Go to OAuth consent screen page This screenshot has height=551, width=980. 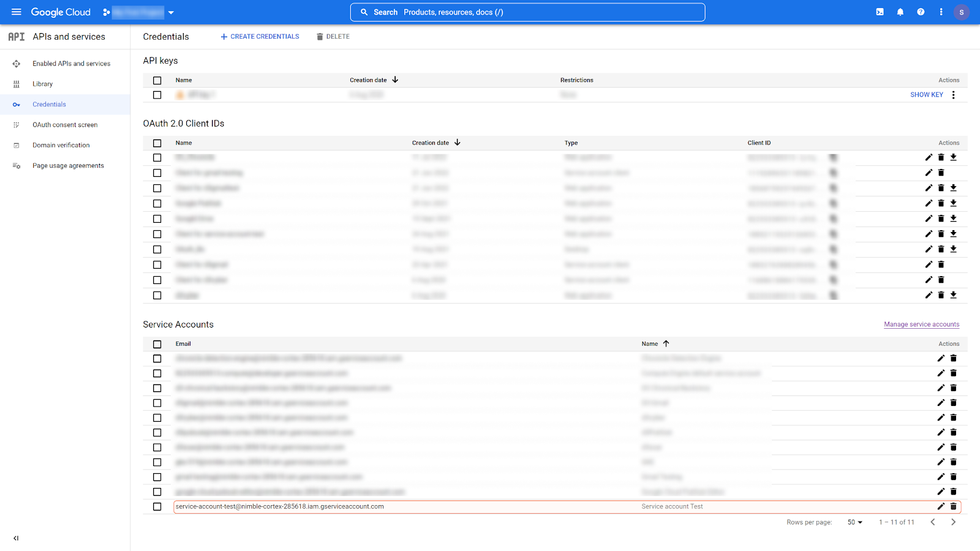point(65,125)
